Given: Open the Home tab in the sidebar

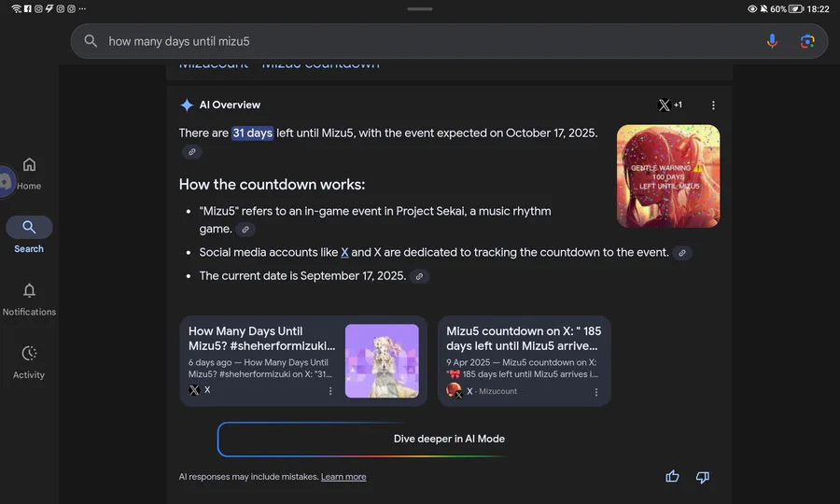Looking at the screenshot, I should click(x=29, y=175).
